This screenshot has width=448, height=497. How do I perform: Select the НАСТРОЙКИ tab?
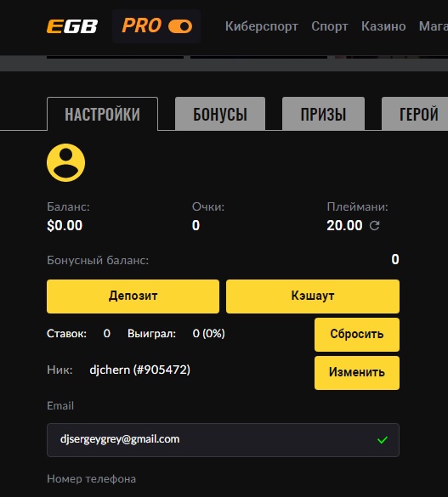tap(102, 114)
